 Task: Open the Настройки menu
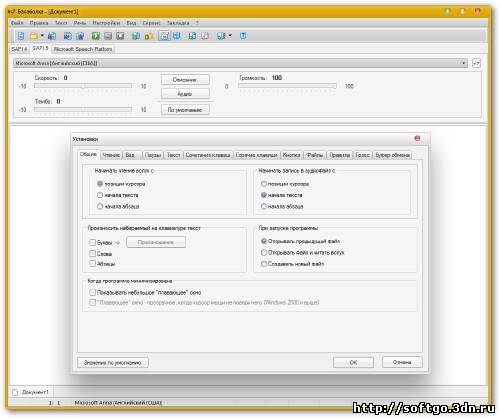pyautogui.click(x=106, y=23)
